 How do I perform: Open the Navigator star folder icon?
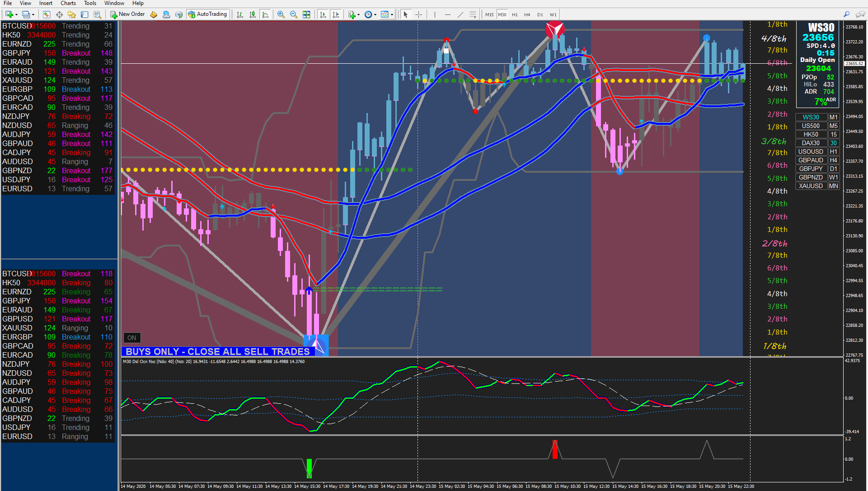point(71,14)
